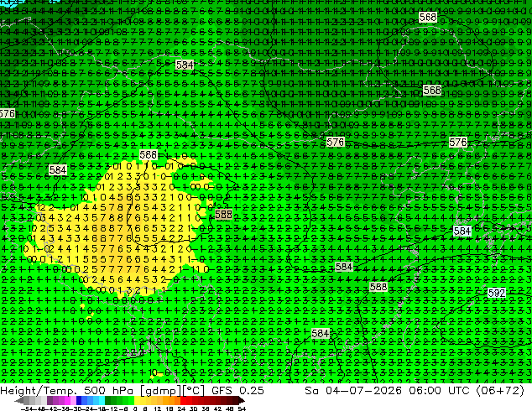532x411 pixels.
Task: Click the bright magenta legend swatch
Action: (67, 400)
